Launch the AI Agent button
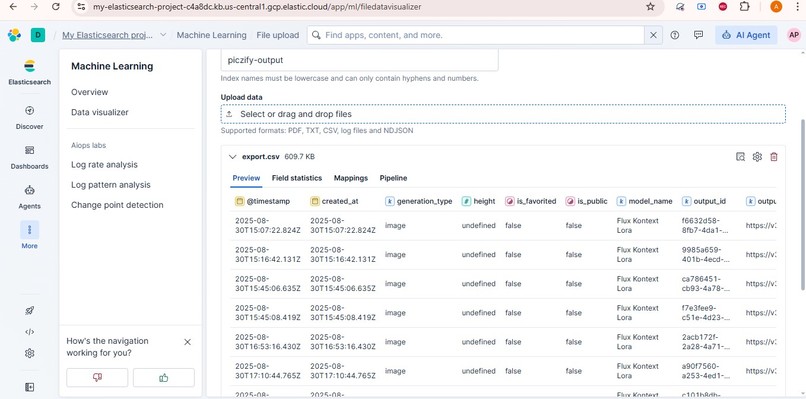 click(746, 35)
